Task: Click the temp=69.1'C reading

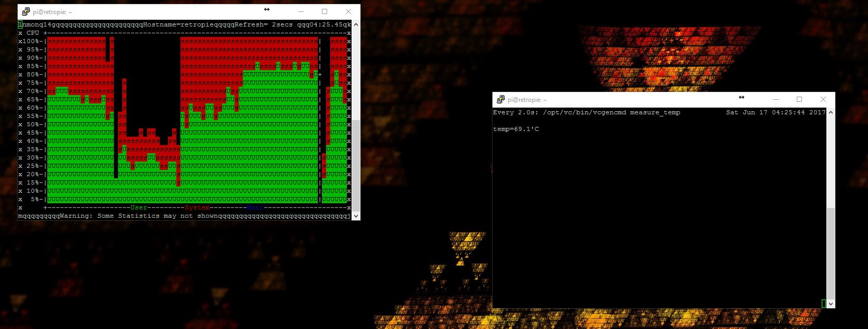Action: tap(516, 129)
